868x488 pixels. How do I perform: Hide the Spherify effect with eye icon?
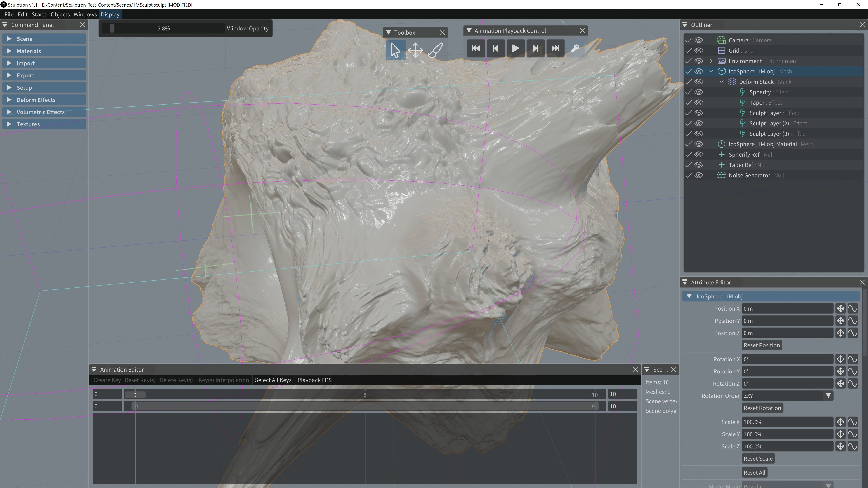coord(699,92)
